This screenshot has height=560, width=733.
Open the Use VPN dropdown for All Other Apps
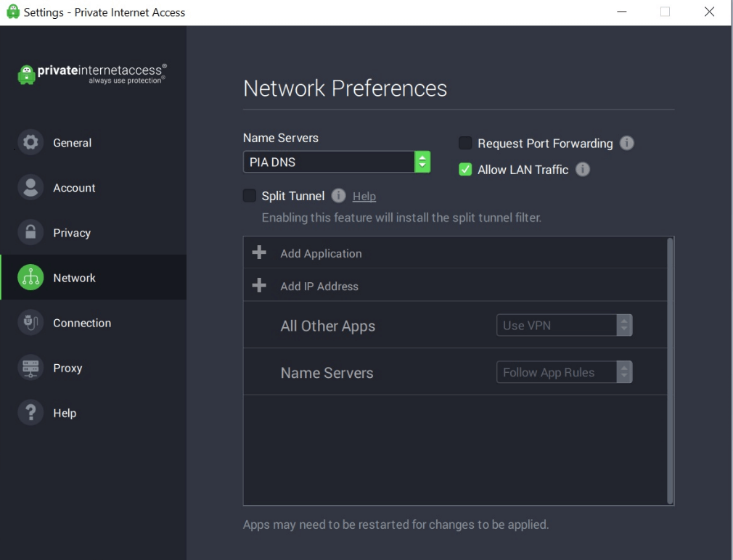(x=564, y=325)
